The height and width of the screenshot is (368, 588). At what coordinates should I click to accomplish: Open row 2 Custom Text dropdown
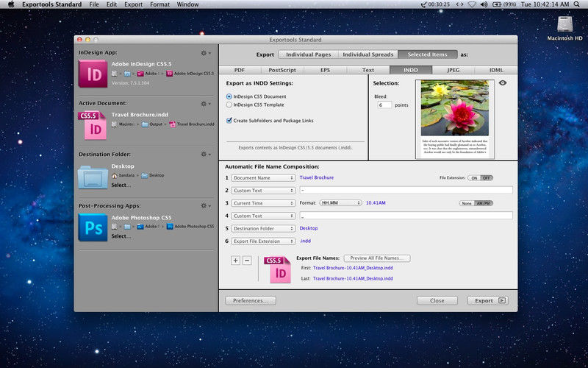click(263, 191)
